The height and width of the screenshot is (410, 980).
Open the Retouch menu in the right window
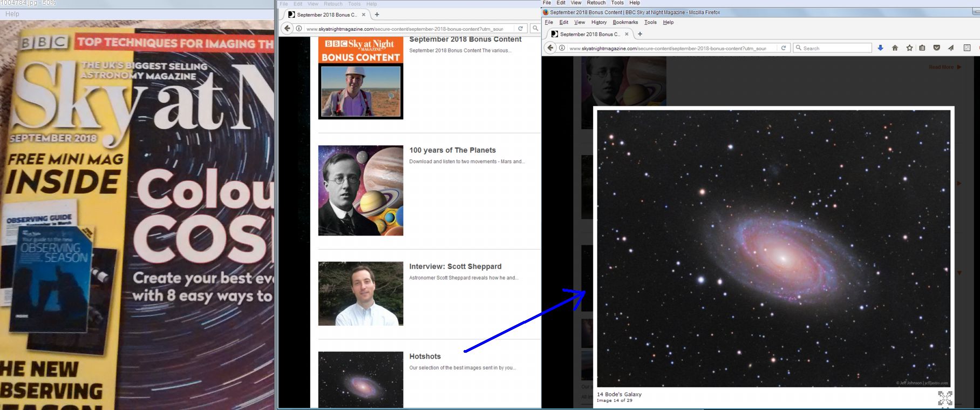596,3
